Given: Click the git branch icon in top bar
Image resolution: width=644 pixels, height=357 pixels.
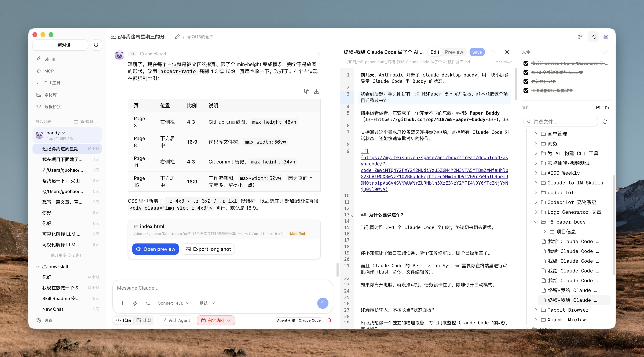Looking at the screenshot, I should [x=580, y=37].
